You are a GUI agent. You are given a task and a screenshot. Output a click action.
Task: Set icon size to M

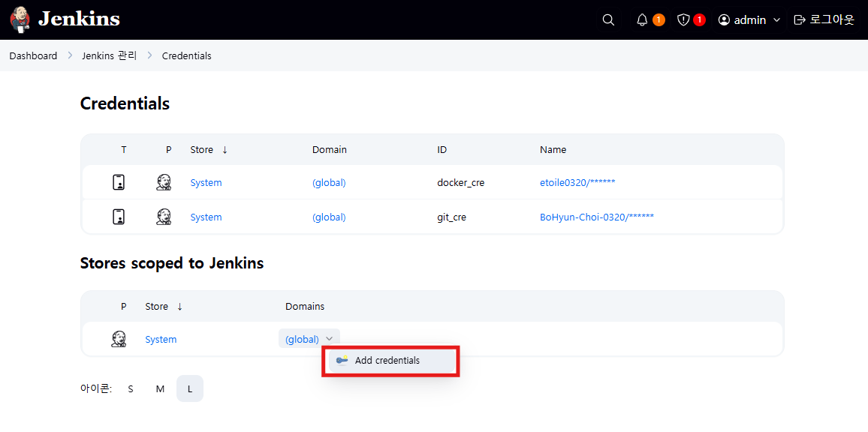pyautogui.click(x=160, y=388)
